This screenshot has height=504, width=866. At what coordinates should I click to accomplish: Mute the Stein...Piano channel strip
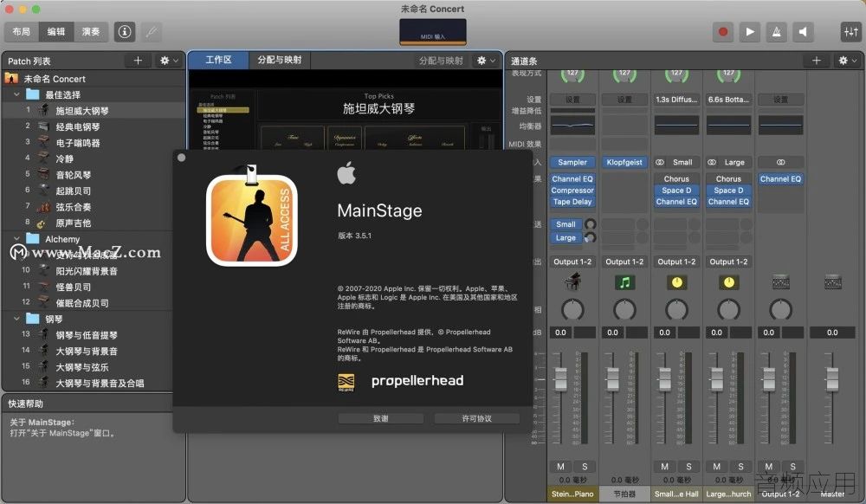(560, 467)
